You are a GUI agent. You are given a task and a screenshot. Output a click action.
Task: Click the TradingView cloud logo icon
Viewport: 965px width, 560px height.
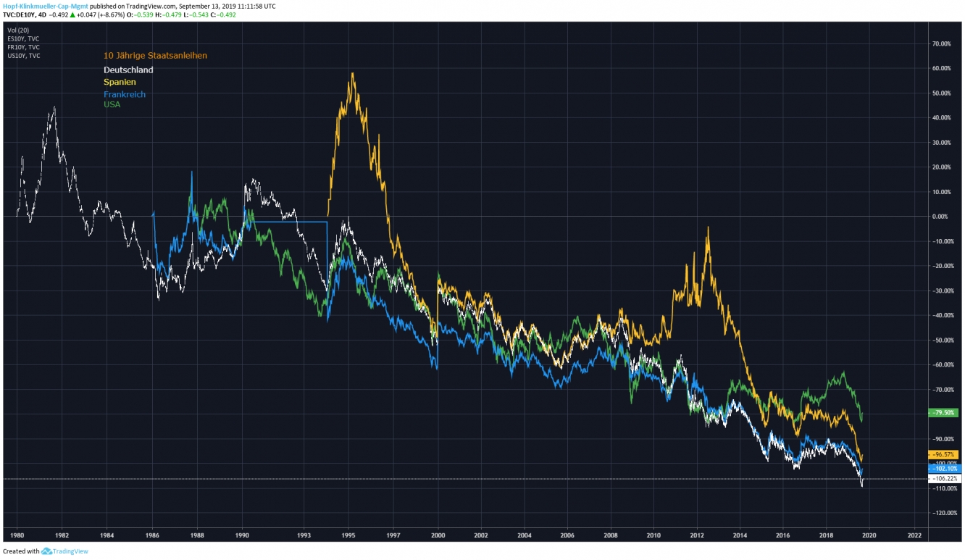[x=47, y=551]
